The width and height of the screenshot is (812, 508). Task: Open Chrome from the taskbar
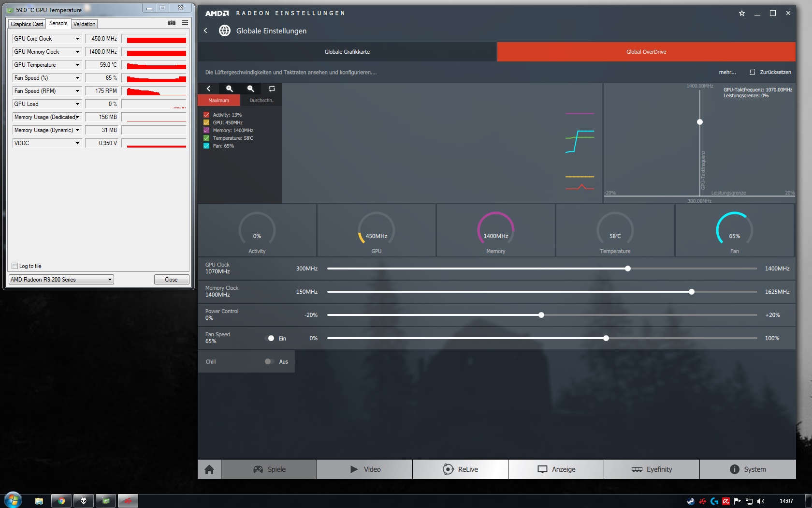(61, 501)
